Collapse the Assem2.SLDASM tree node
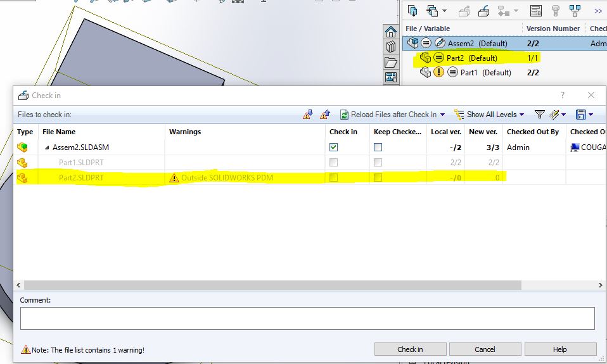This screenshot has width=607, height=364. pos(47,147)
